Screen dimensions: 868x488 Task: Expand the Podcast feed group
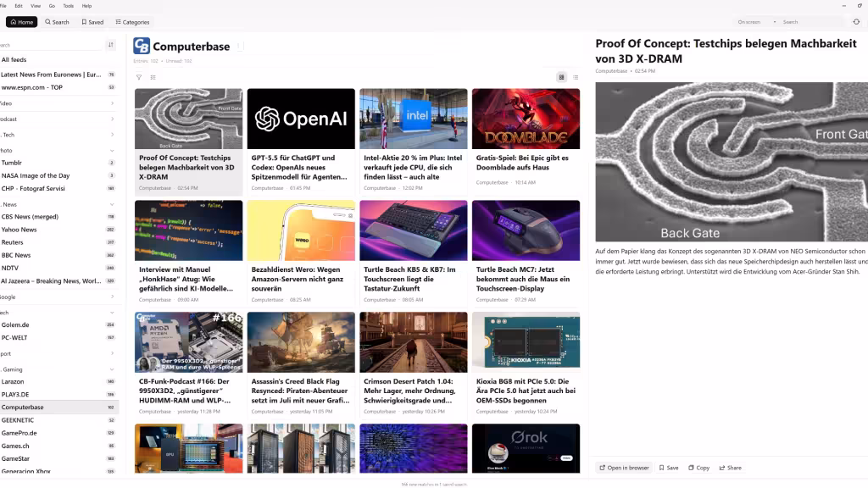tap(112, 119)
